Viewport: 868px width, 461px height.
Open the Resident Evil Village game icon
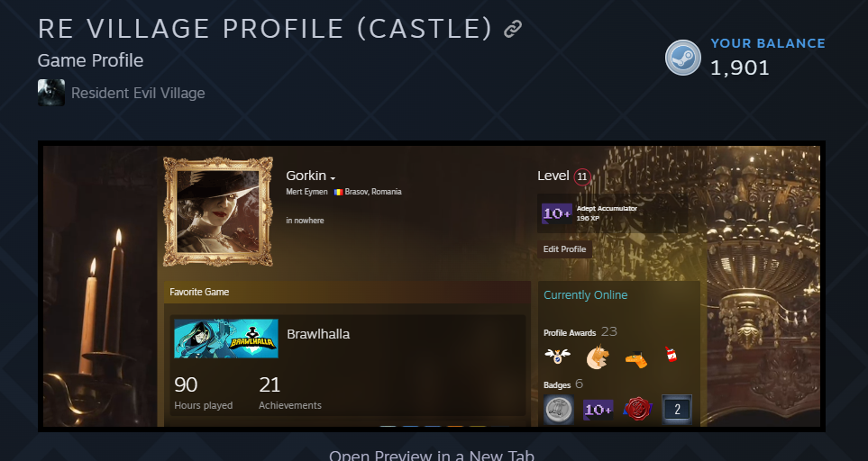point(51,93)
